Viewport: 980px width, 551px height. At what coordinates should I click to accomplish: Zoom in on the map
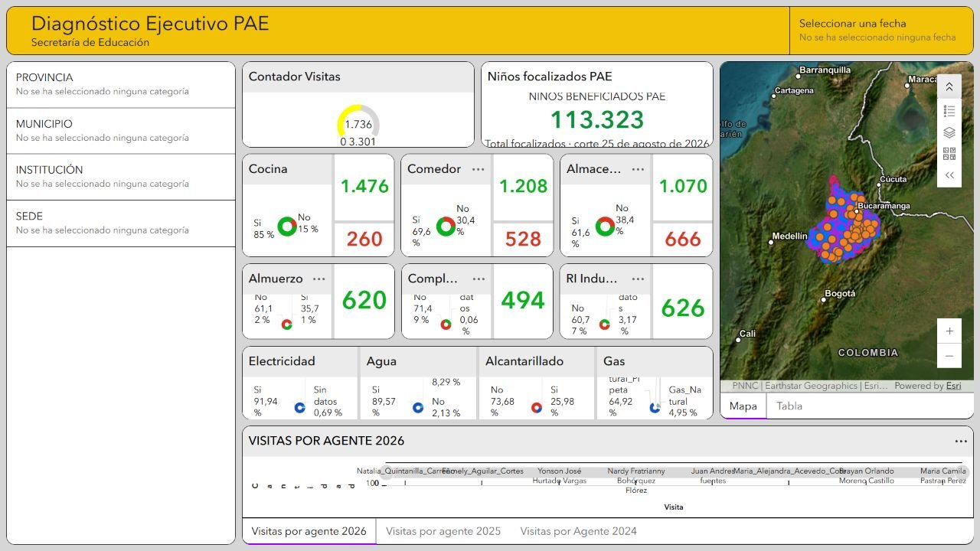pos(949,331)
